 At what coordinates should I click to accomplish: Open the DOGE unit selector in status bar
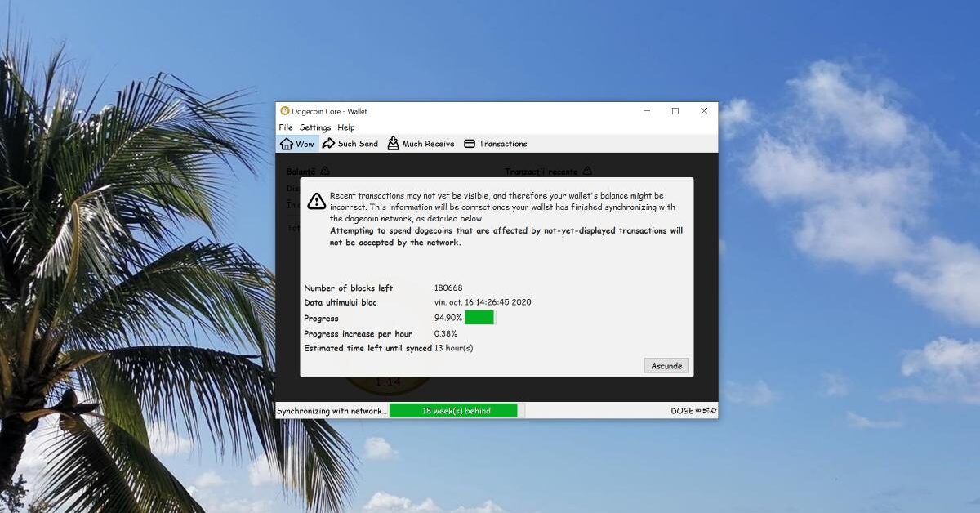(682, 411)
